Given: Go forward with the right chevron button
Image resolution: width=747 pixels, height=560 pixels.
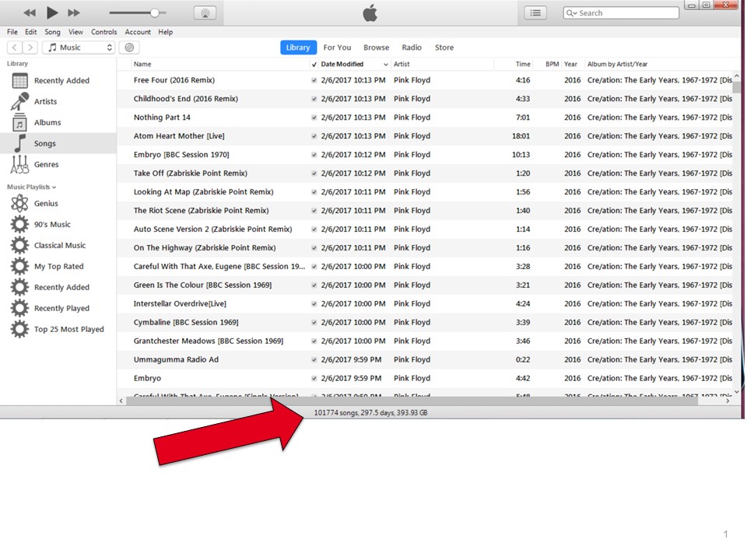Looking at the screenshot, I should pyautogui.click(x=30, y=47).
